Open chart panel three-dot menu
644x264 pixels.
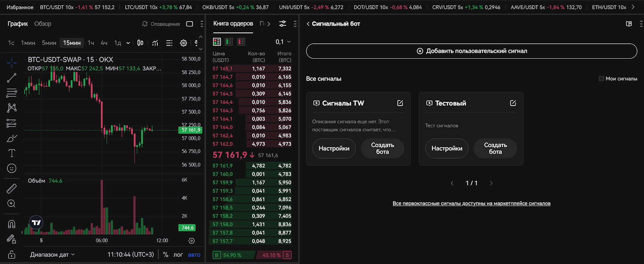(202, 24)
